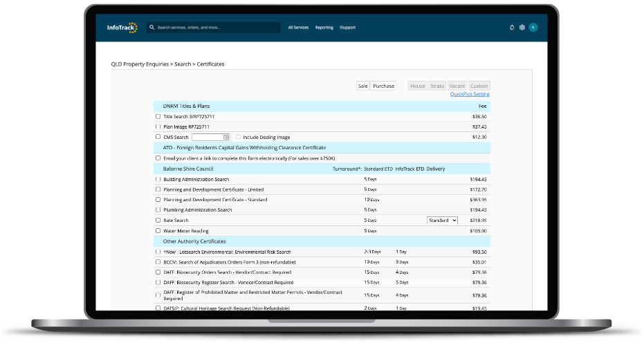Choose the Custom quick pick

(479, 86)
